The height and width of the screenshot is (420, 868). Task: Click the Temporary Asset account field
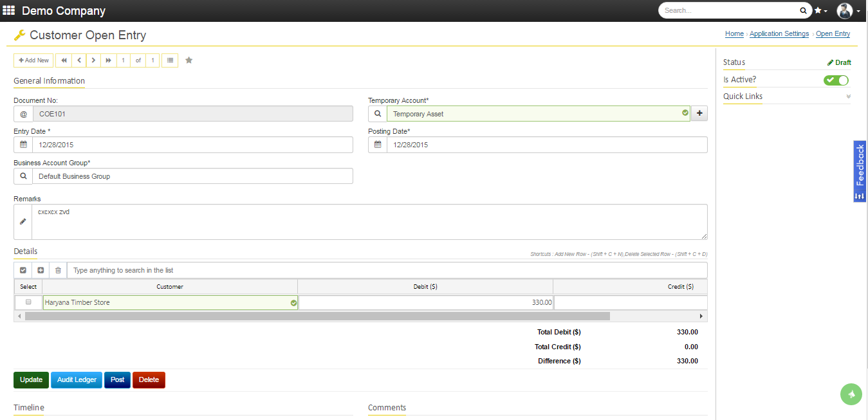(539, 114)
